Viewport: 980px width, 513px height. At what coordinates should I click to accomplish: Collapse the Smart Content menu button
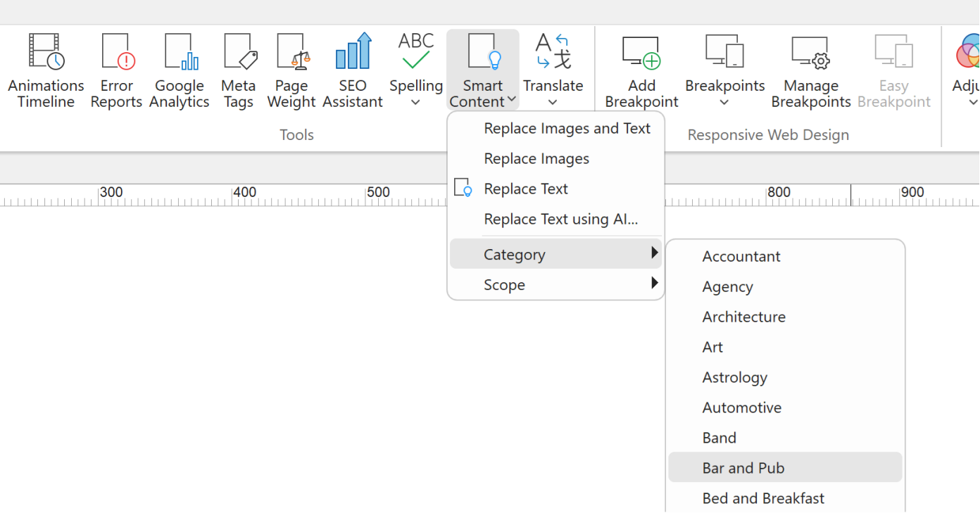click(483, 70)
